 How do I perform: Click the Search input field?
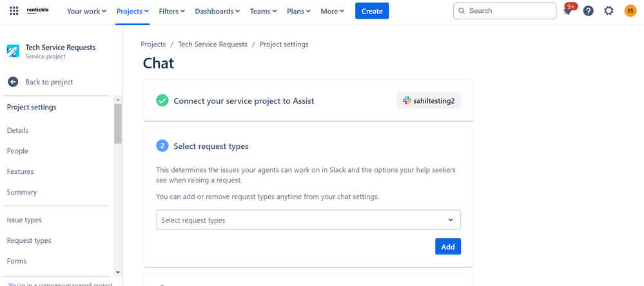pyautogui.click(x=505, y=11)
